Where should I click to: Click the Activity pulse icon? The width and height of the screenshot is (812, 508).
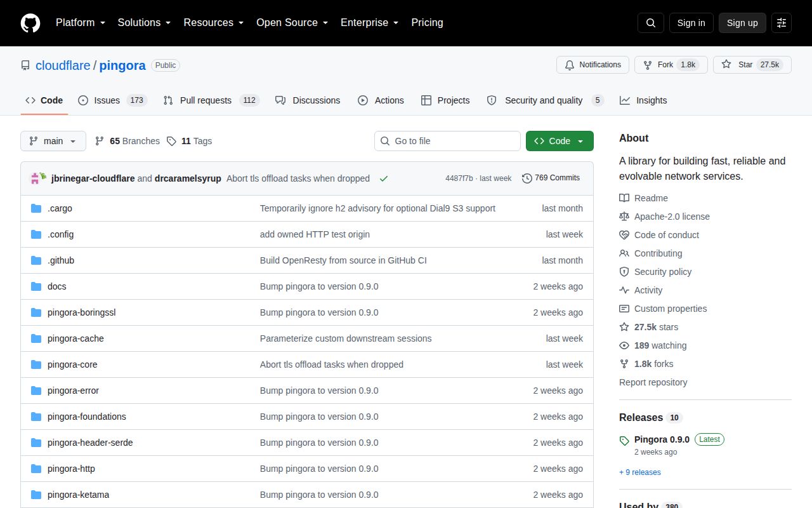[624, 290]
